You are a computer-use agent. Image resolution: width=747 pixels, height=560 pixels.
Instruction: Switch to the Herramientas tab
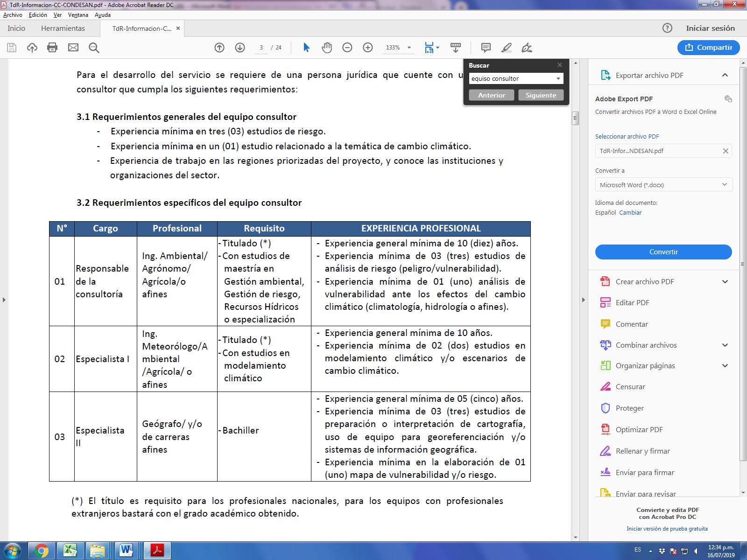pyautogui.click(x=63, y=28)
